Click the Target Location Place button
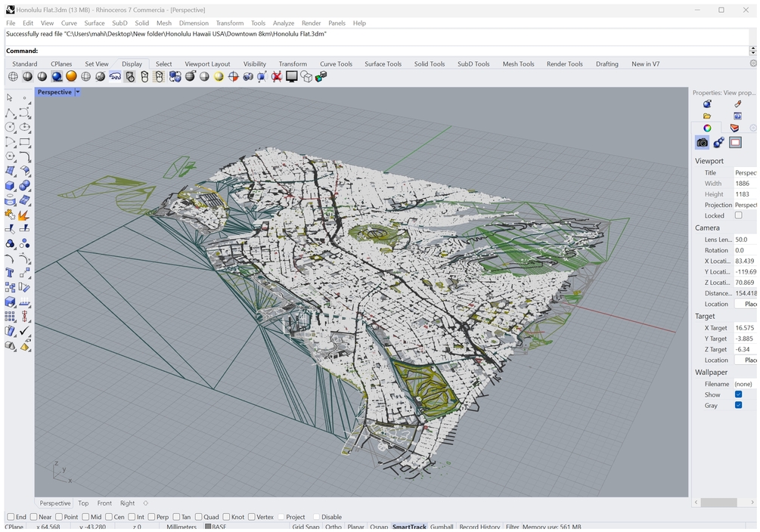 point(746,360)
